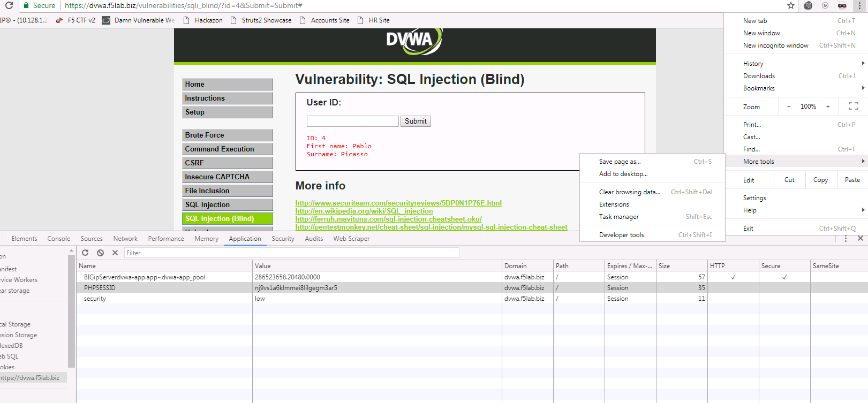The width and height of the screenshot is (868, 403).
Task: Switch to the Elements tab
Action: (x=25, y=239)
